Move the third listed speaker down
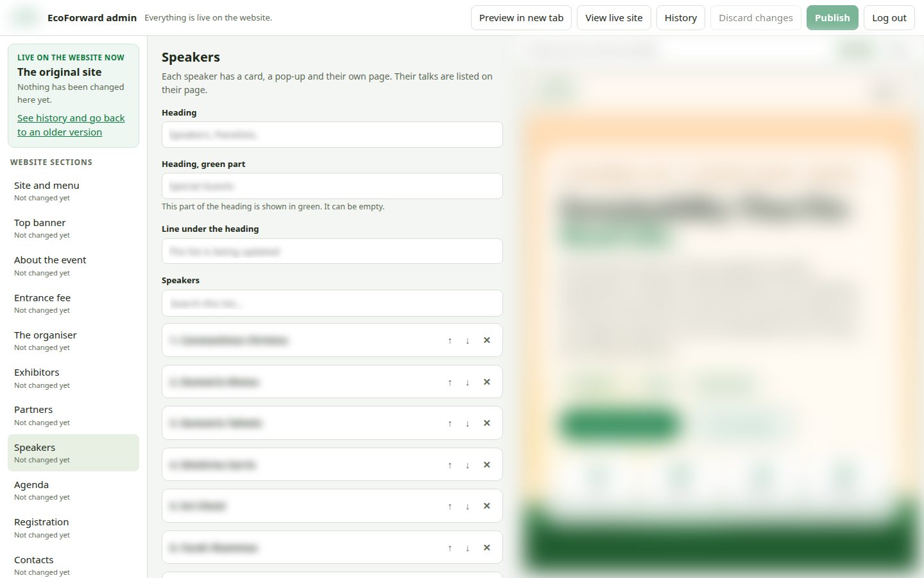 [x=468, y=423]
